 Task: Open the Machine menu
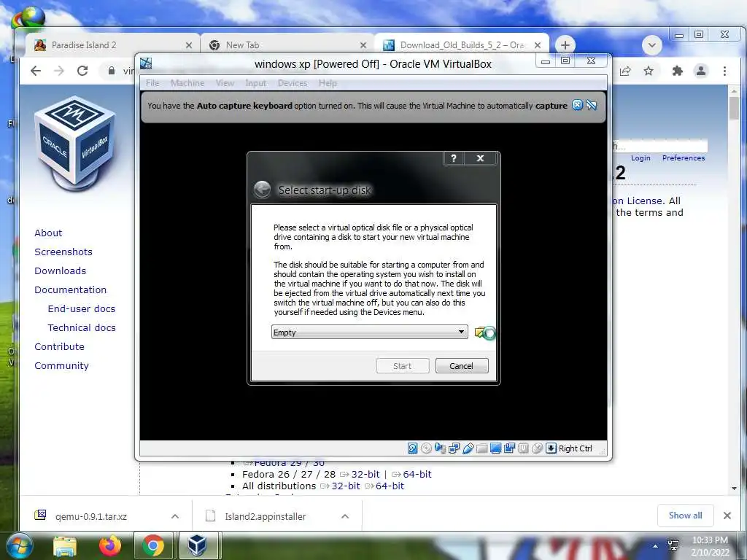[187, 83]
